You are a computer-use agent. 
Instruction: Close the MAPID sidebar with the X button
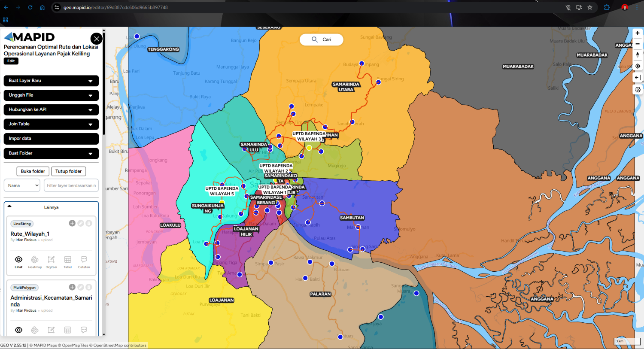point(97,39)
